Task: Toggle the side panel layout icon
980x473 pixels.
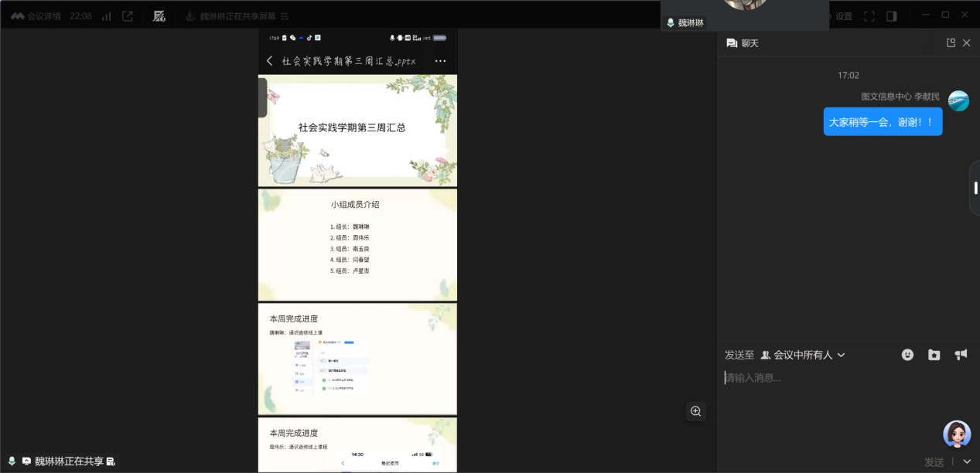Action: [x=892, y=16]
